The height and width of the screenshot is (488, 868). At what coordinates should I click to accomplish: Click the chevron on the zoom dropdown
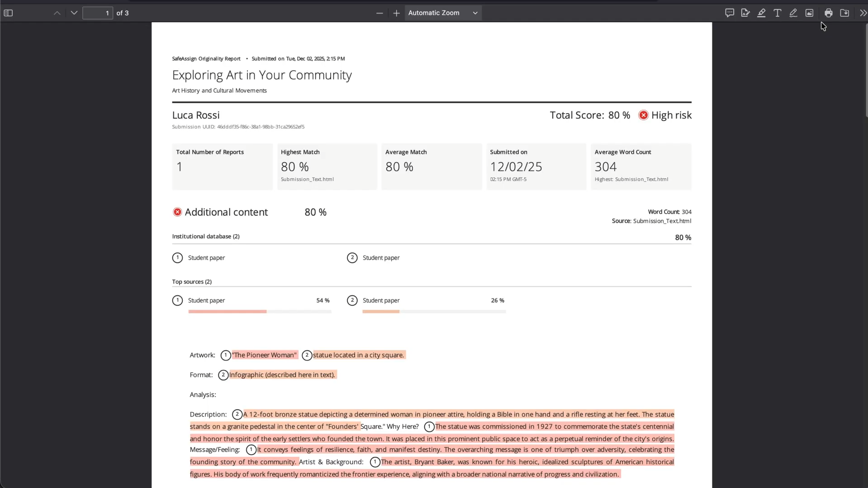[x=475, y=13]
